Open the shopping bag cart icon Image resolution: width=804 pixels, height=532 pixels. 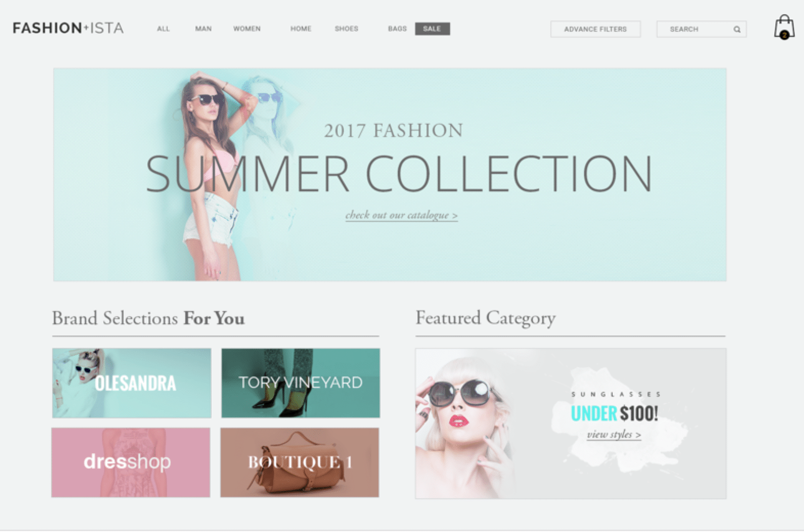tap(784, 27)
